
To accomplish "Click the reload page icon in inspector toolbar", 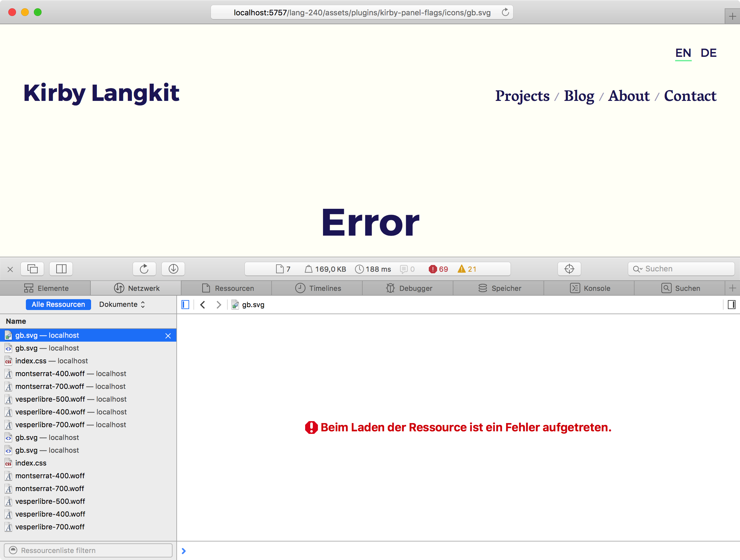I will [x=144, y=269].
